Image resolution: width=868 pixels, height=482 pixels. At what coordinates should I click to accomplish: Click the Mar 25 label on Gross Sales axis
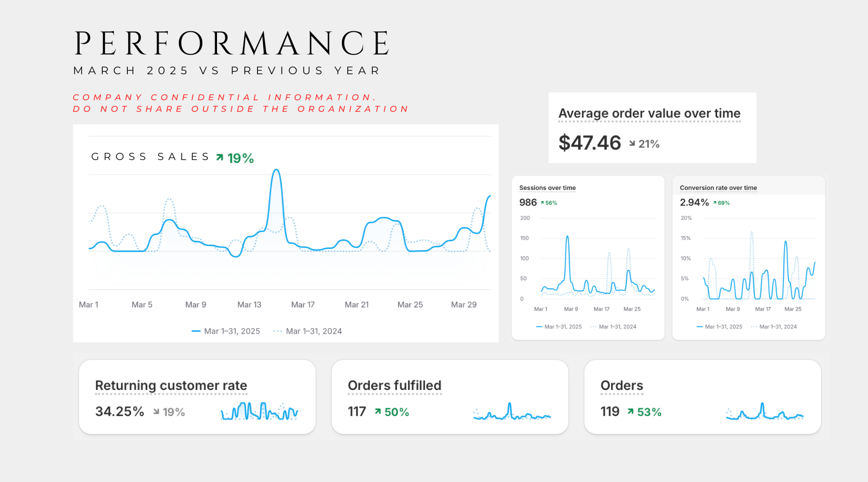pyautogui.click(x=410, y=305)
